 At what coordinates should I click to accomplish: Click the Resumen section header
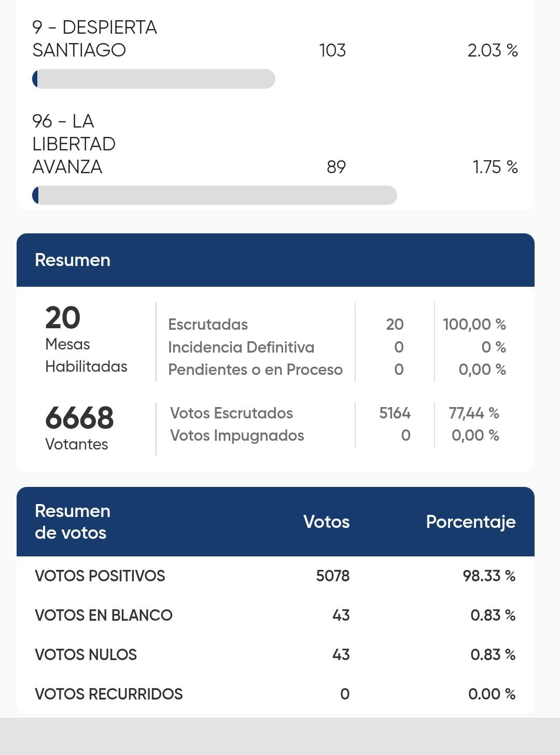coord(275,260)
